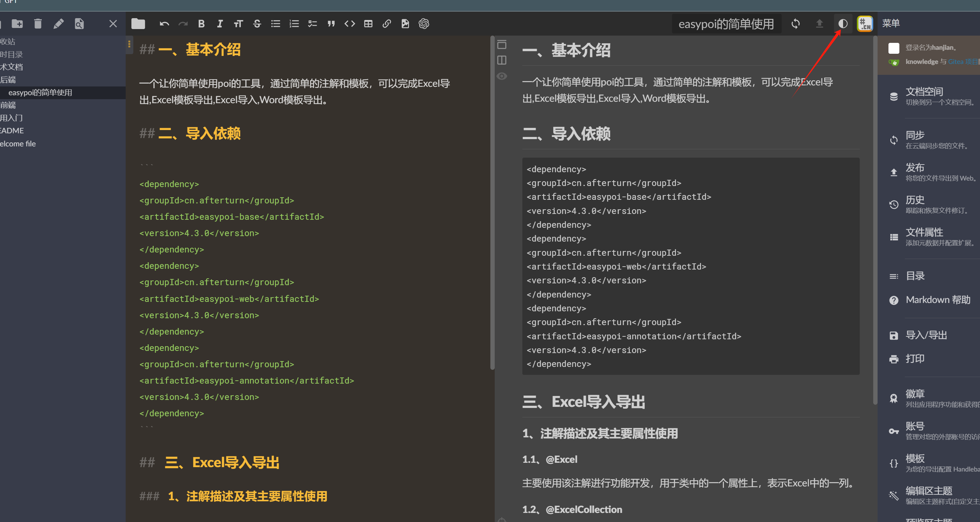Screen dimensions: 980x522
Task: Open the 目录 table of contents
Action: point(915,276)
